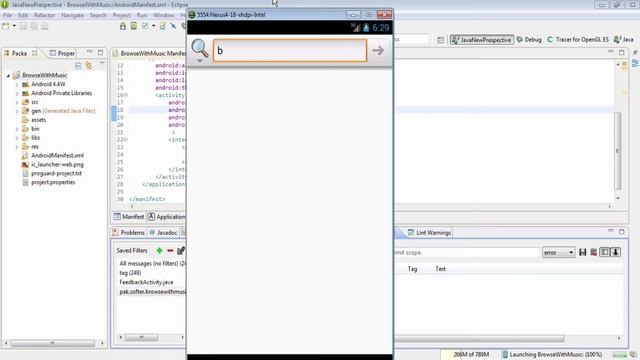The image size is (640, 360).
Task: Switch to the Manifest bottom editor tab
Action: 129,217
